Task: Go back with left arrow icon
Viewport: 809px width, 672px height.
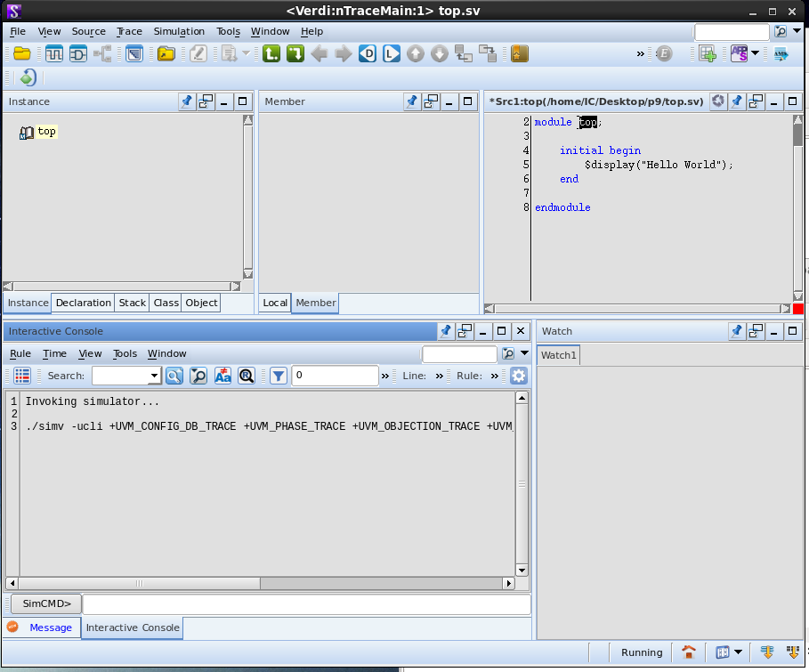Action: click(320, 53)
